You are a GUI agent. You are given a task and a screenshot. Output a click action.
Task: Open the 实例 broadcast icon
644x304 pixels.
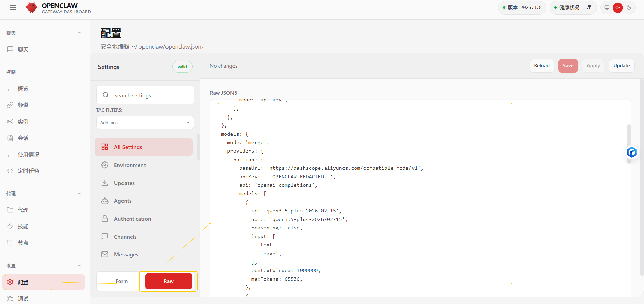[10, 121]
